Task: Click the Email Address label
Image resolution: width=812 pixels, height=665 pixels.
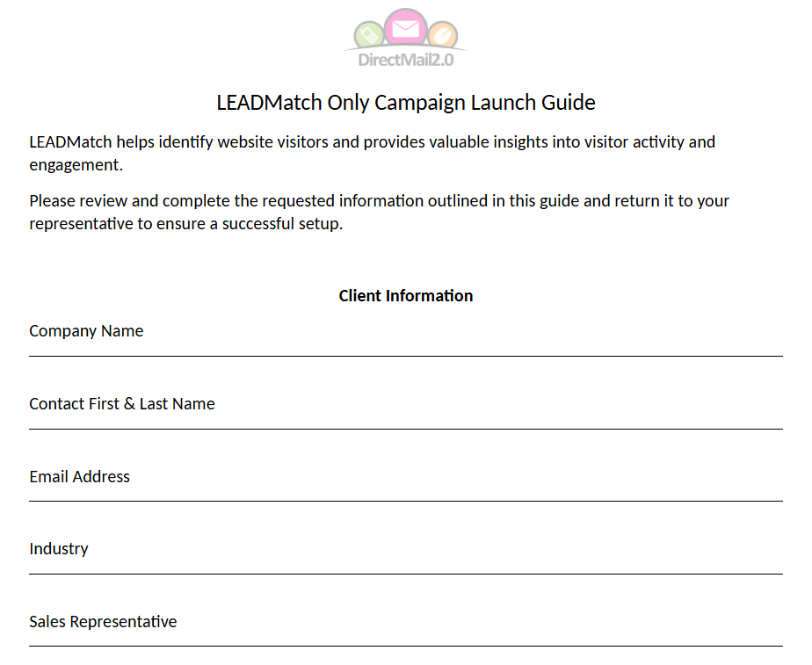Action: click(79, 477)
